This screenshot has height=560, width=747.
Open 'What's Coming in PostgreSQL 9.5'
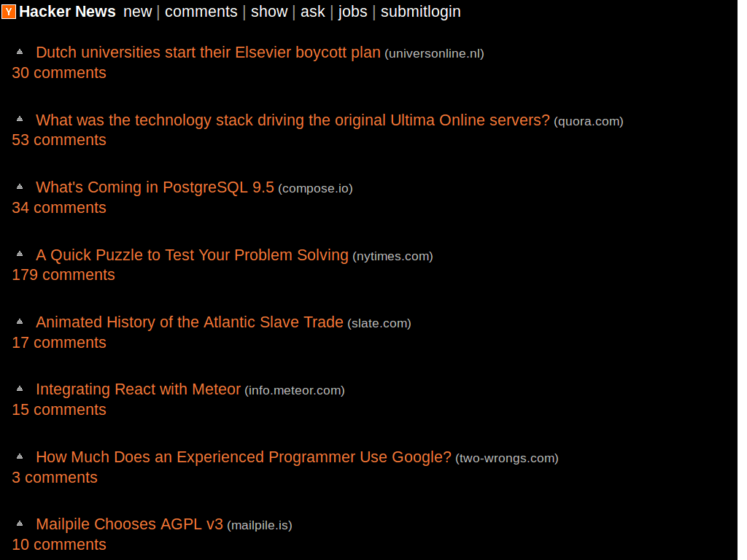[155, 187]
